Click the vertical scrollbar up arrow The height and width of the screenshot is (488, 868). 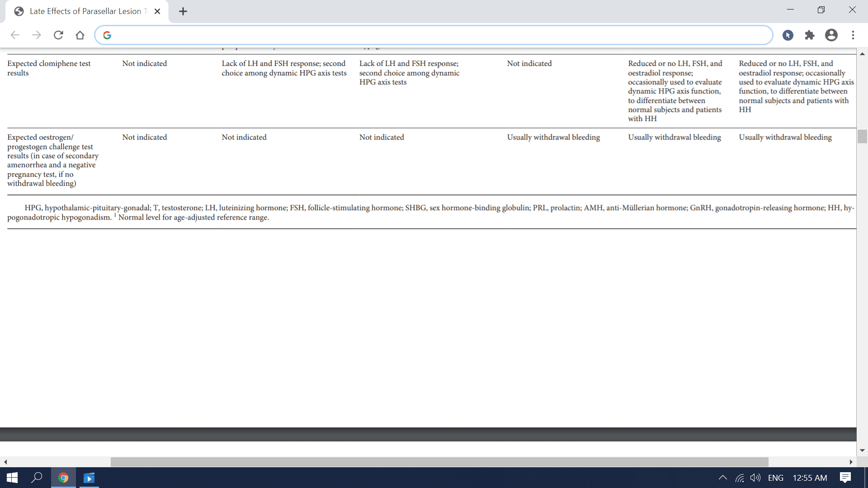click(x=862, y=54)
